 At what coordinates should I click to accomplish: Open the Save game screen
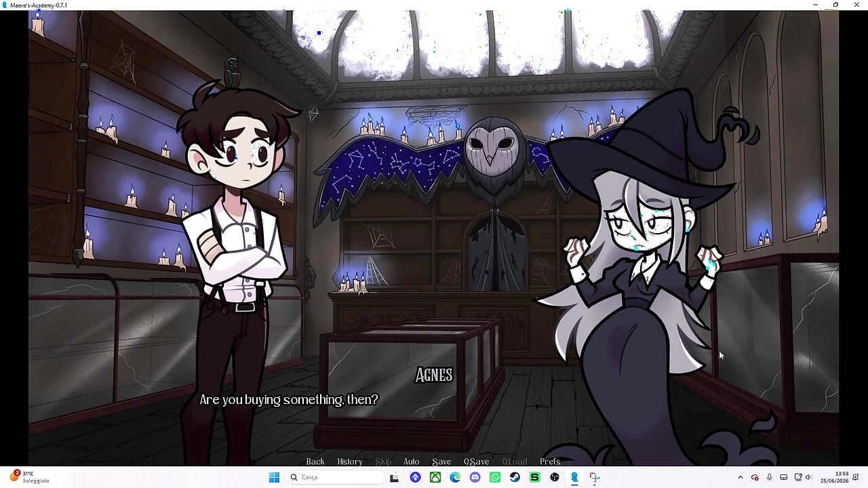click(x=441, y=462)
